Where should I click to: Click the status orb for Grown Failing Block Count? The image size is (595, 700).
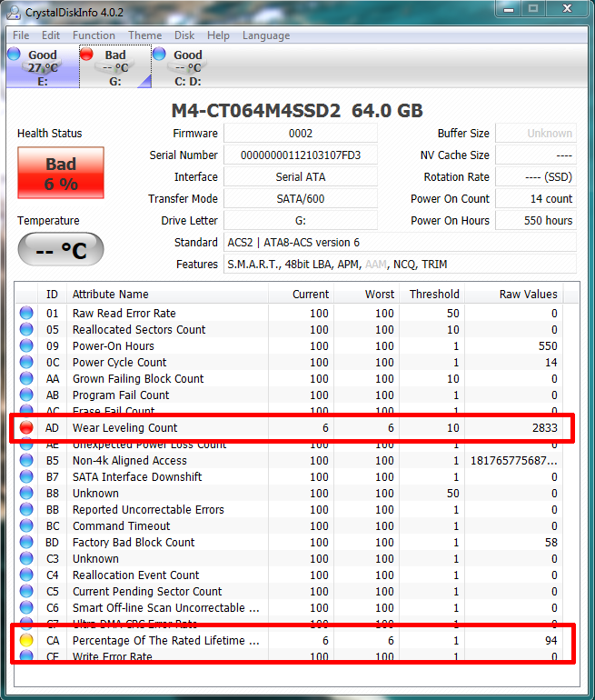point(26,378)
